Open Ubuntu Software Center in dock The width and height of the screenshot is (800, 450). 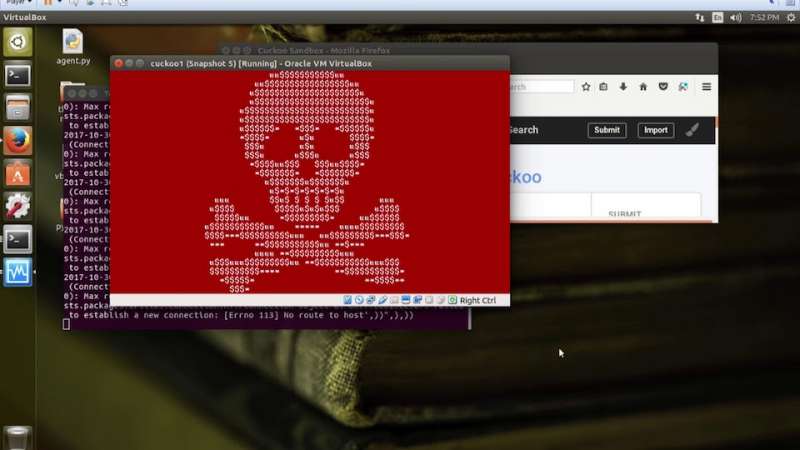pyautogui.click(x=17, y=174)
